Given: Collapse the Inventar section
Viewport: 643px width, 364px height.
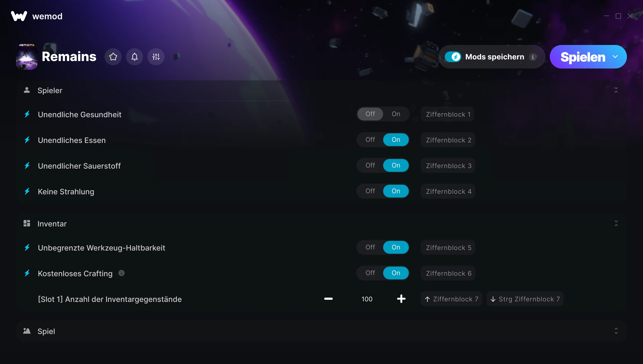Looking at the screenshot, I should [x=616, y=223].
